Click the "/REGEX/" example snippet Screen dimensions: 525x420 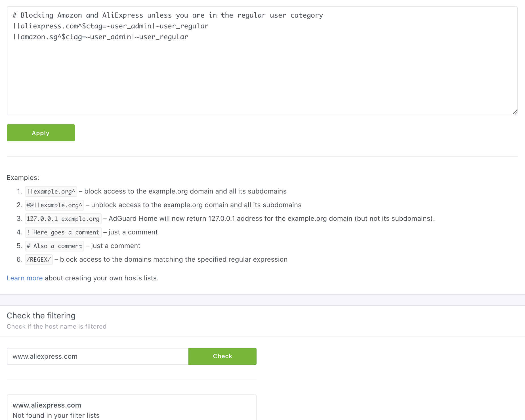[39, 259]
